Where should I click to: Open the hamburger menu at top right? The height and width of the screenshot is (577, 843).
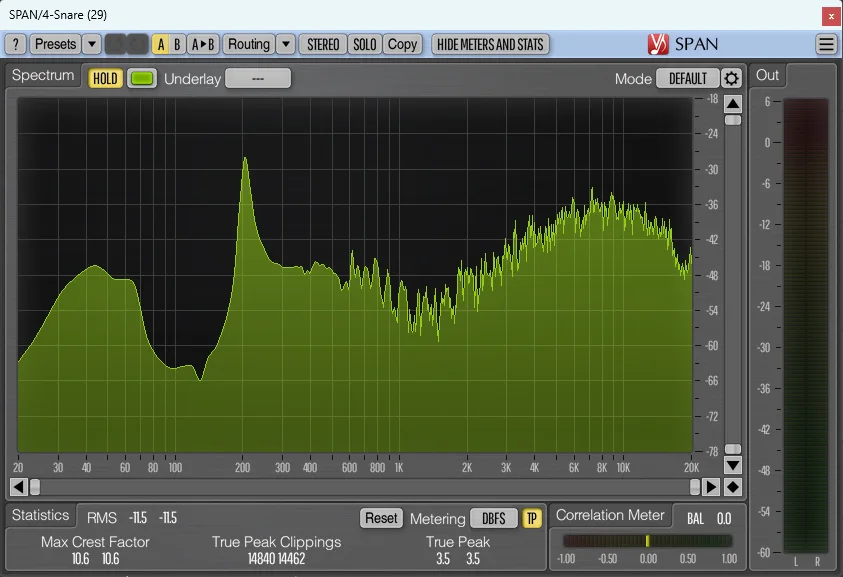click(827, 44)
